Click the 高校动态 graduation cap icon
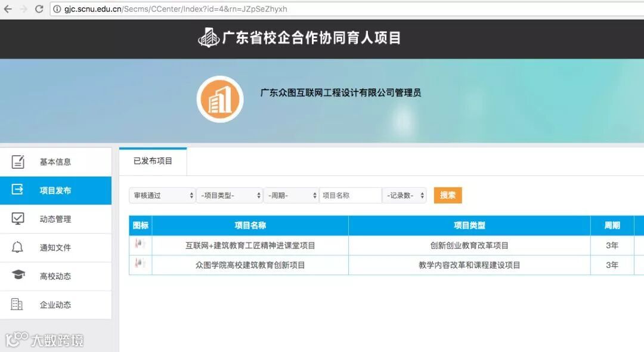The width and height of the screenshot is (644, 352). [x=18, y=274]
